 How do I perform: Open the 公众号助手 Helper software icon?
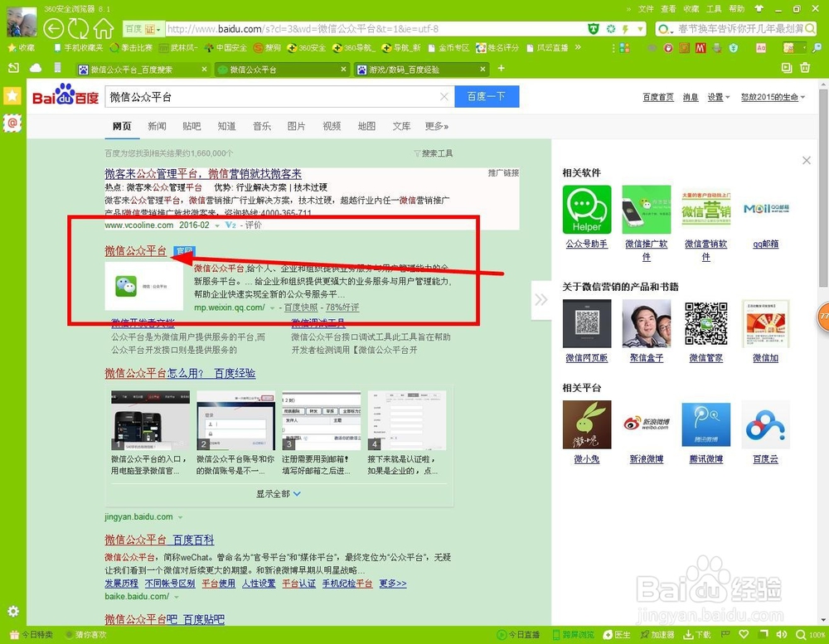point(587,210)
